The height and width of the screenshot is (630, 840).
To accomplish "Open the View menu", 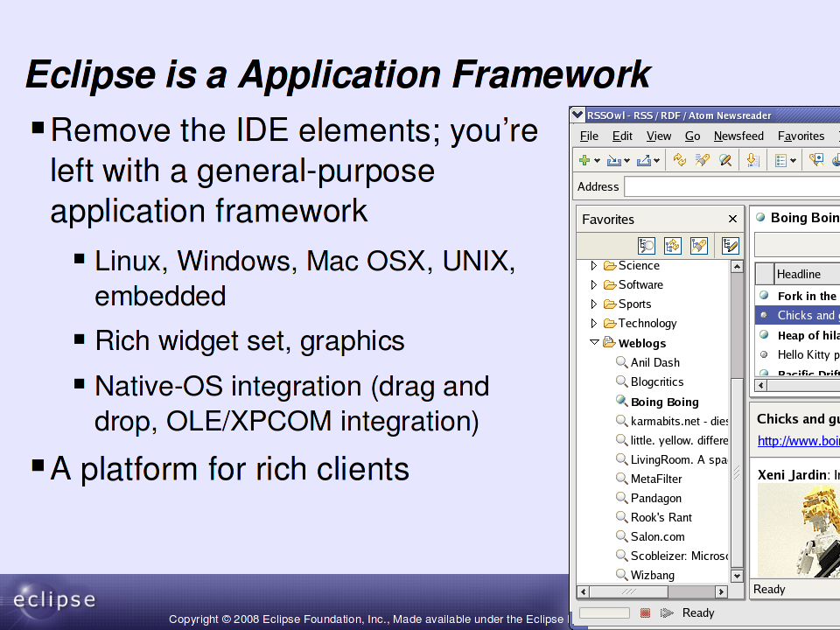I will point(659,136).
